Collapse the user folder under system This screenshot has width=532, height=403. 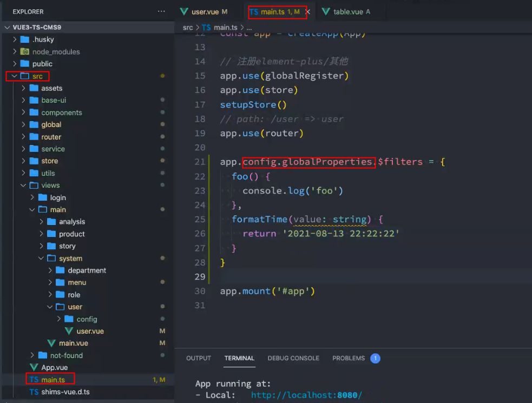tap(50, 307)
